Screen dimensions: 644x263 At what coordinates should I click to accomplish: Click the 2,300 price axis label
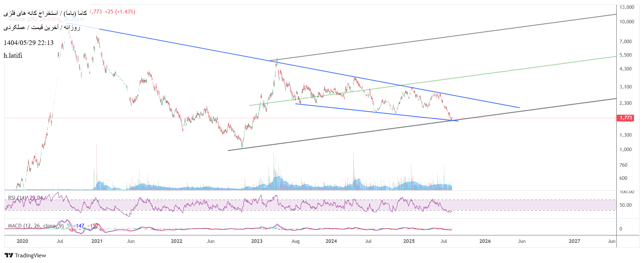(x=626, y=103)
